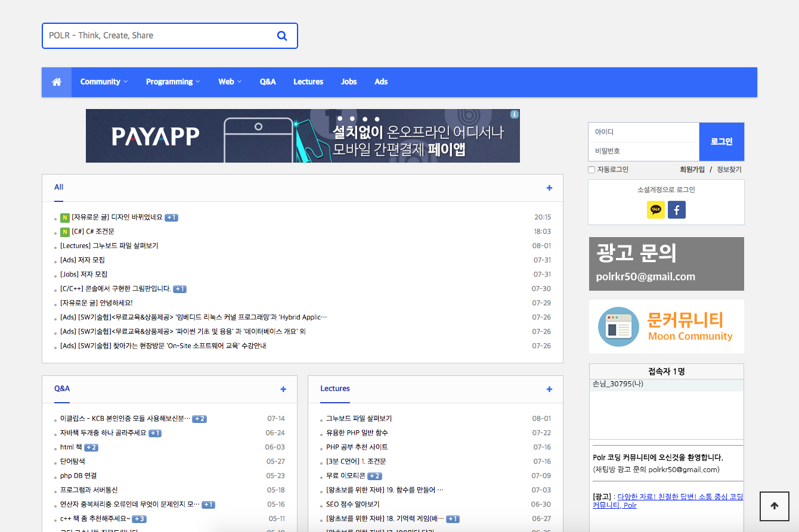Log in with KakaoTalk icon
This screenshot has width=799, height=532.
click(656, 210)
